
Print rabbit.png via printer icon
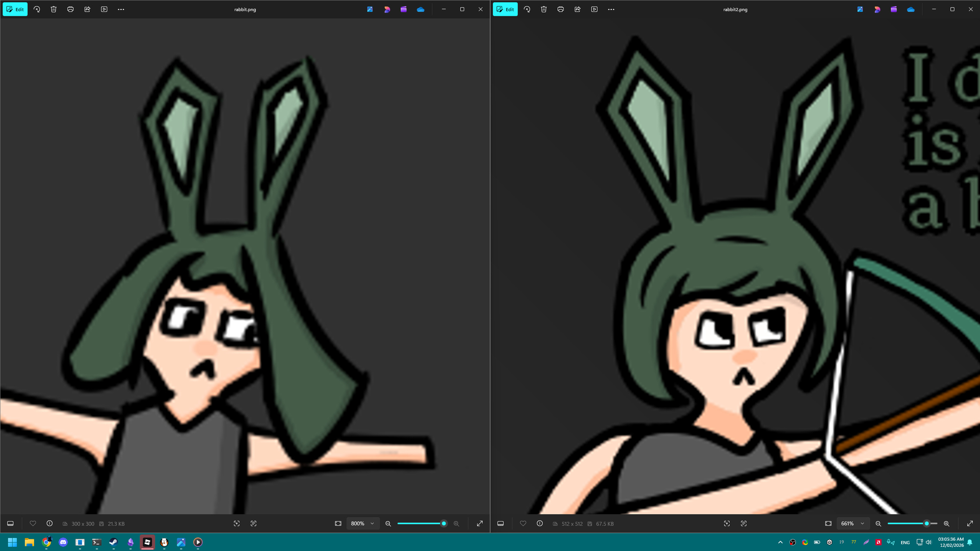pyautogui.click(x=70, y=9)
